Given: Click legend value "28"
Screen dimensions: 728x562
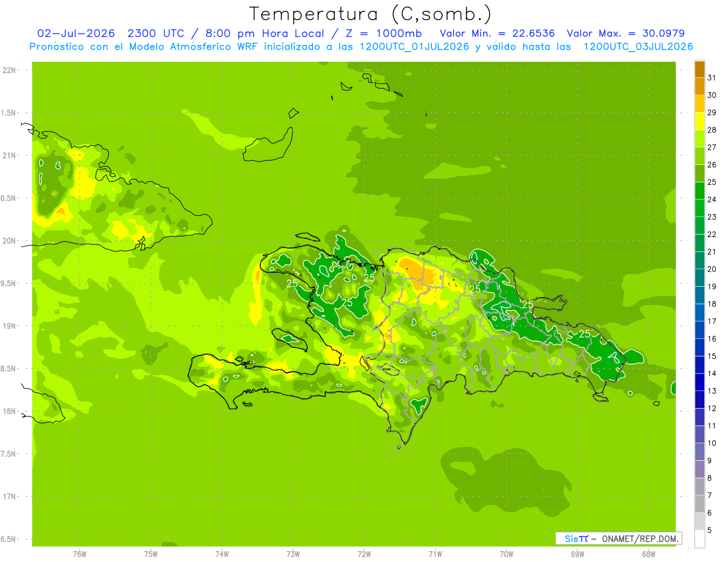Looking at the screenshot, I should (x=712, y=130).
